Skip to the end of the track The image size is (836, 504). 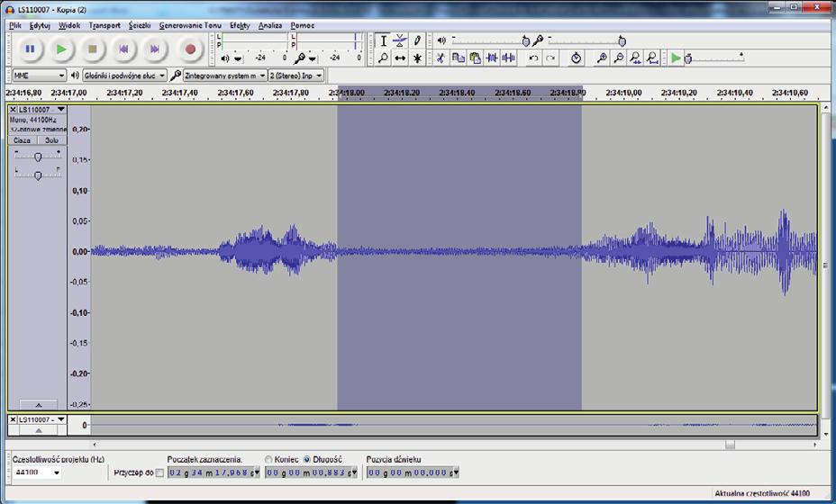coord(155,49)
